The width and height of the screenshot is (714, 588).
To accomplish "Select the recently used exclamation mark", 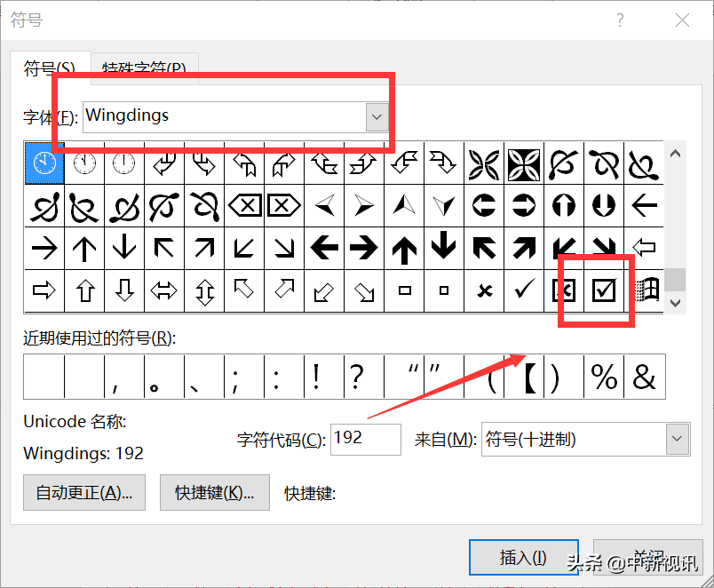I will click(x=324, y=377).
